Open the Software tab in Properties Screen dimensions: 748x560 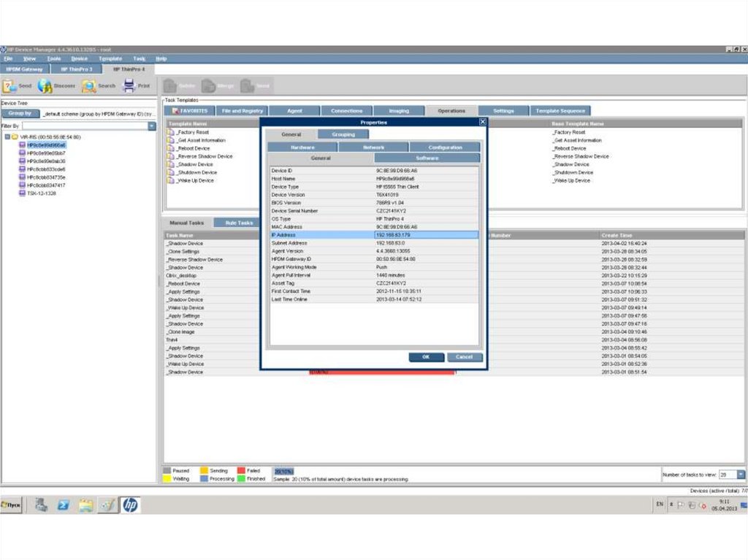427,158
